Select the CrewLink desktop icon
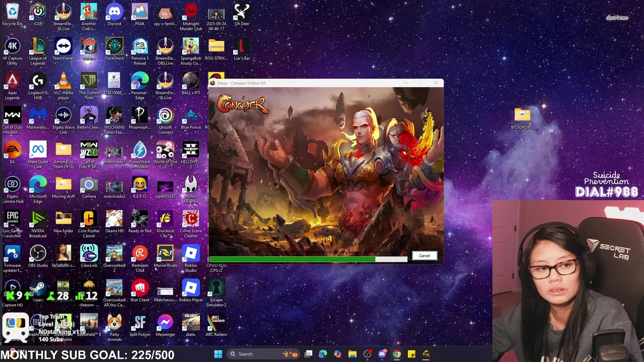The width and height of the screenshot is (644, 362). 89,256
